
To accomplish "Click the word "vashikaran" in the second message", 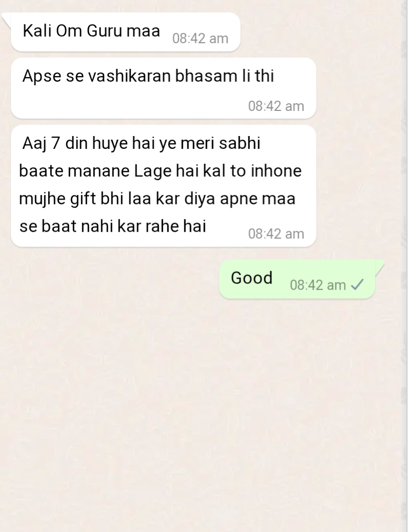I will (x=129, y=75).
